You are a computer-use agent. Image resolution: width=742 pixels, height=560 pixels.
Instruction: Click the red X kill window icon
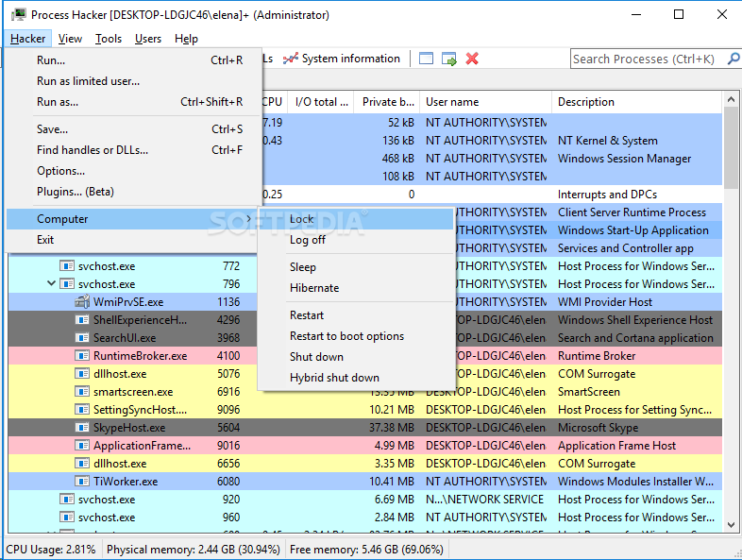pos(472,59)
